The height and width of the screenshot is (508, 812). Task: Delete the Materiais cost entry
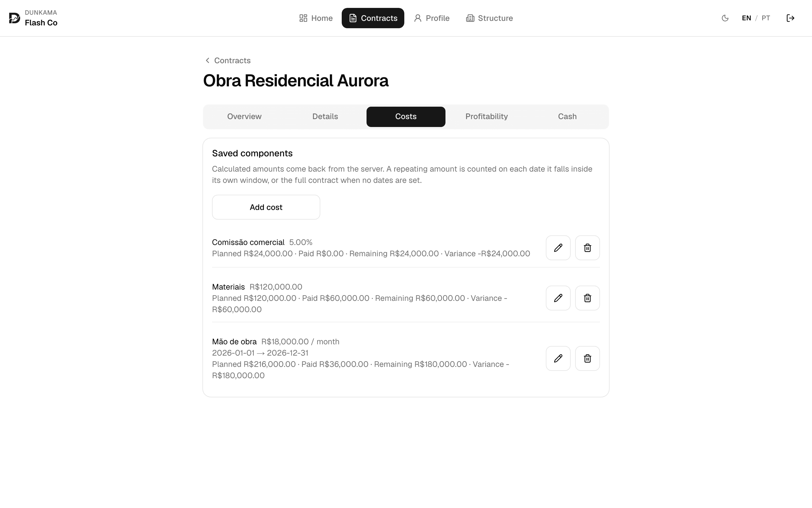[x=587, y=298]
